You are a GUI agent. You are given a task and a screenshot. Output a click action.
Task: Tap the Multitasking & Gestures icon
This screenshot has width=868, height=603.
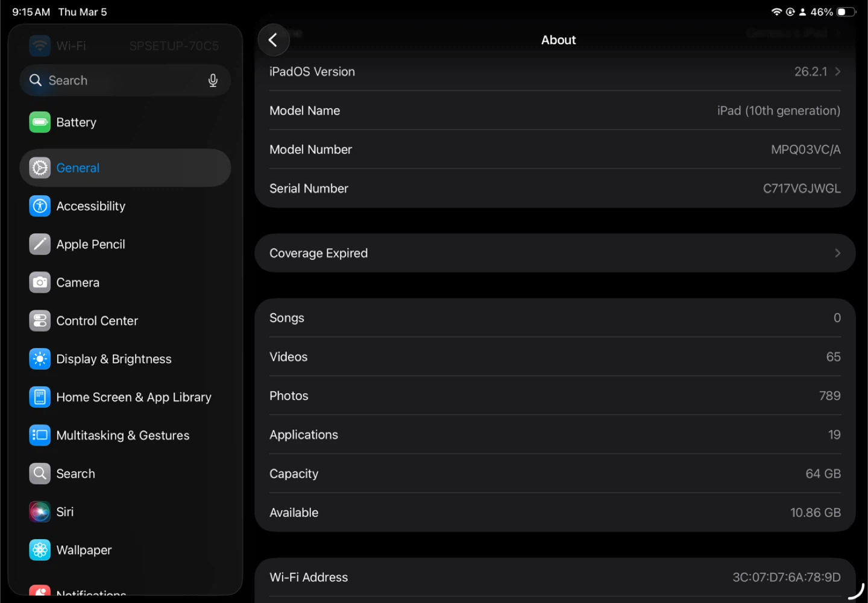[40, 435]
